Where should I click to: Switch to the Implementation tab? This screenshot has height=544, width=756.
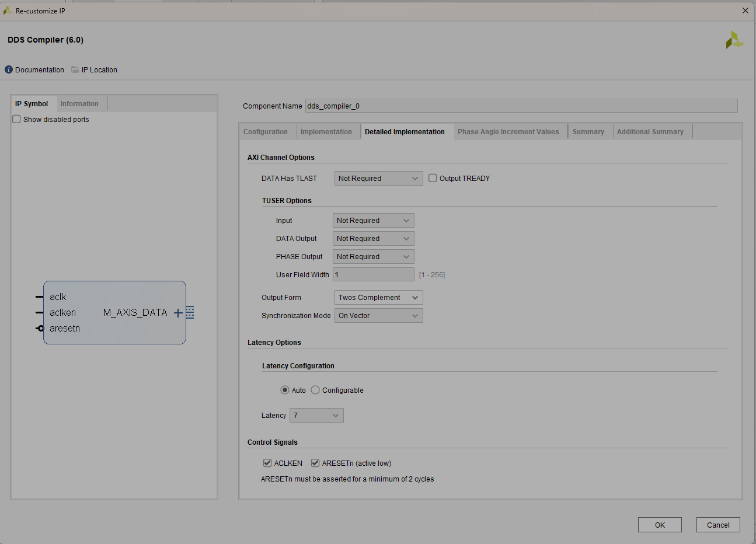tap(326, 132)
